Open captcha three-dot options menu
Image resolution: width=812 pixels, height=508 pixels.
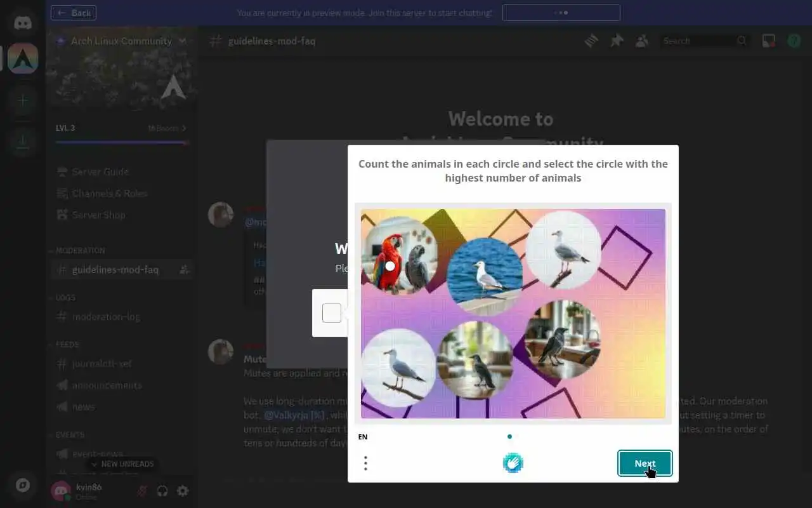pyautogui.click(x=365, y=463)
